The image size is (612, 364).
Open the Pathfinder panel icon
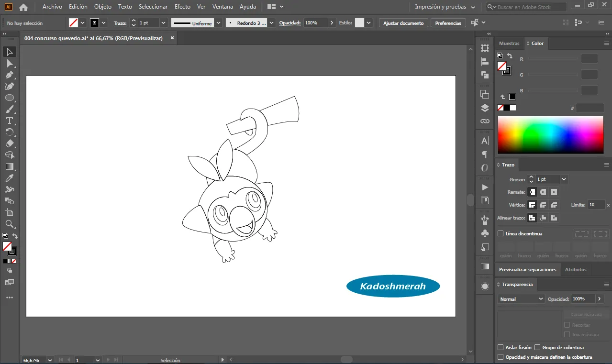tap(485, 75)
